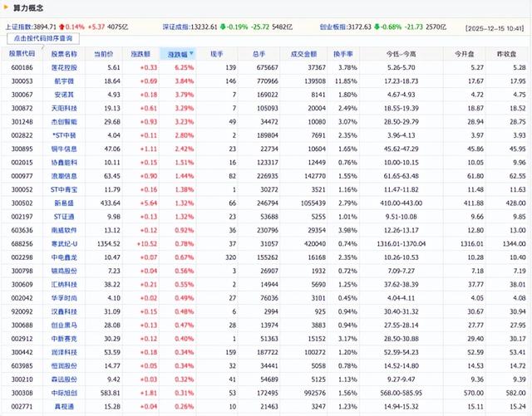This screenshot has height=416, width=532.
Task: Click the timestamp 2025-12-15 10:41
Action: pyautogui.click(x=495, y=28)
